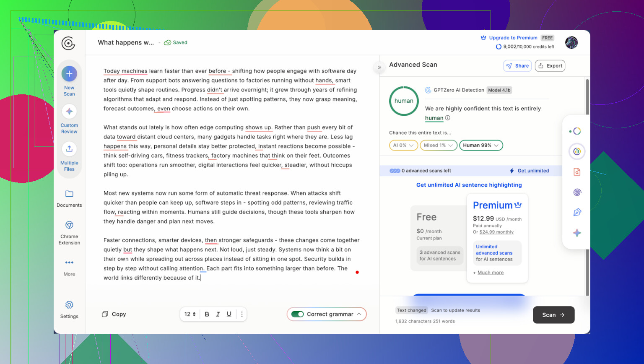Expand the Human 99% dropdown
The width and height of the screenshot is (644, 364).
click(x=481, y=145)
